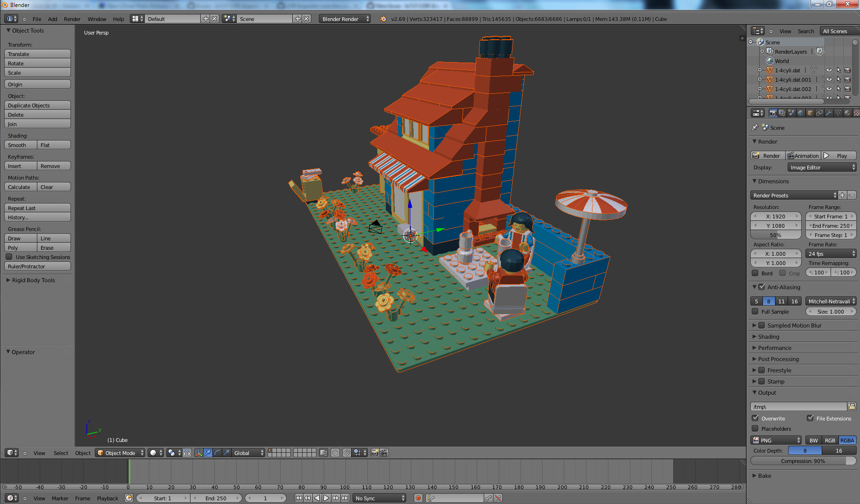Click the automatic keyframe record button
Screen dimensions: 860x504
pos(418,498)
